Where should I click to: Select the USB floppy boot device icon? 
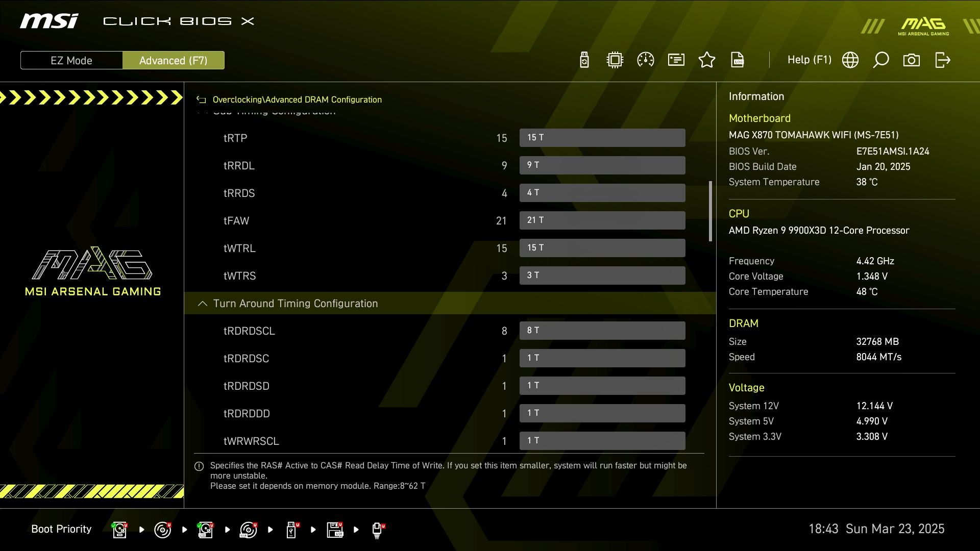coord(335,530)
